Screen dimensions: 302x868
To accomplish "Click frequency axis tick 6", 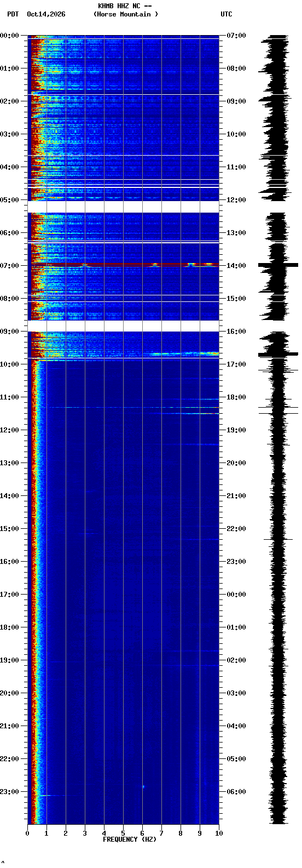I will [142, 833].
